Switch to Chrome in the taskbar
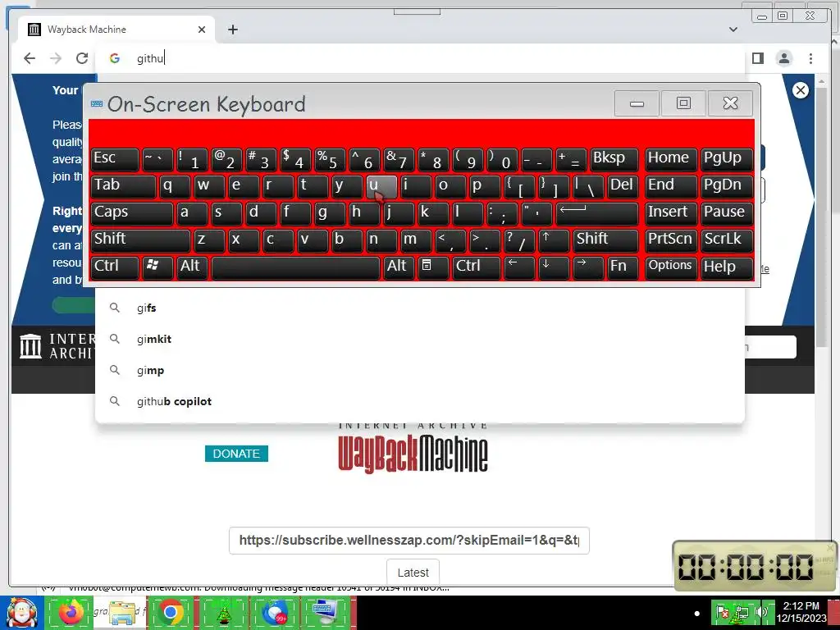The image size is (840, 630). pyautogui.click(x=171, y=612)
